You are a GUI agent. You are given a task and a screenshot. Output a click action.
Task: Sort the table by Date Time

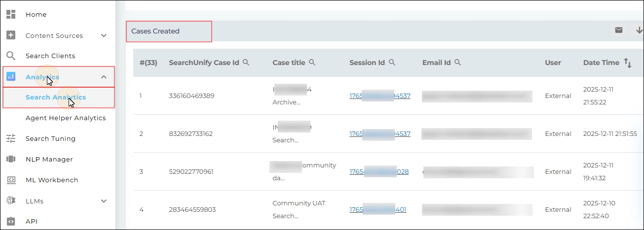point(628,63)
